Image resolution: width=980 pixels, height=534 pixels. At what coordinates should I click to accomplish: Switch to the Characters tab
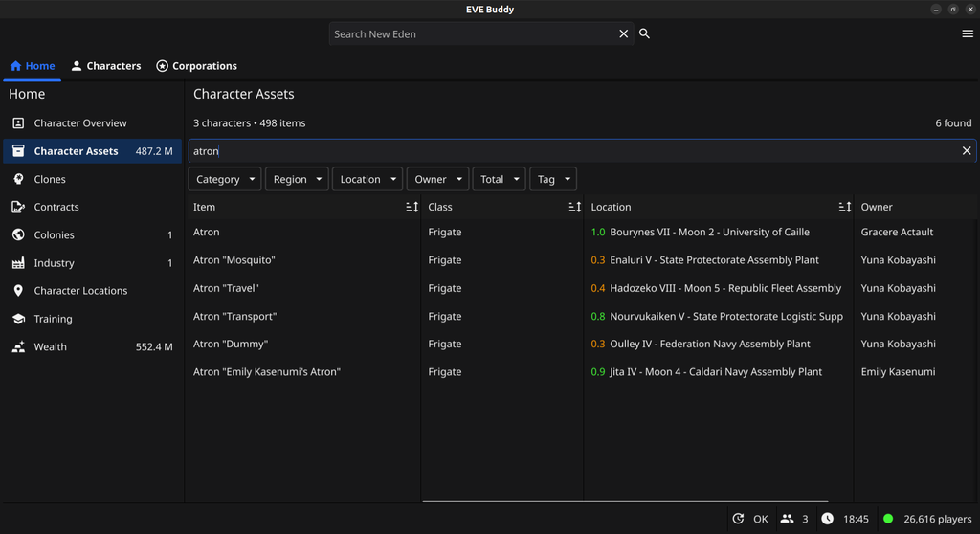pos(106,66)
